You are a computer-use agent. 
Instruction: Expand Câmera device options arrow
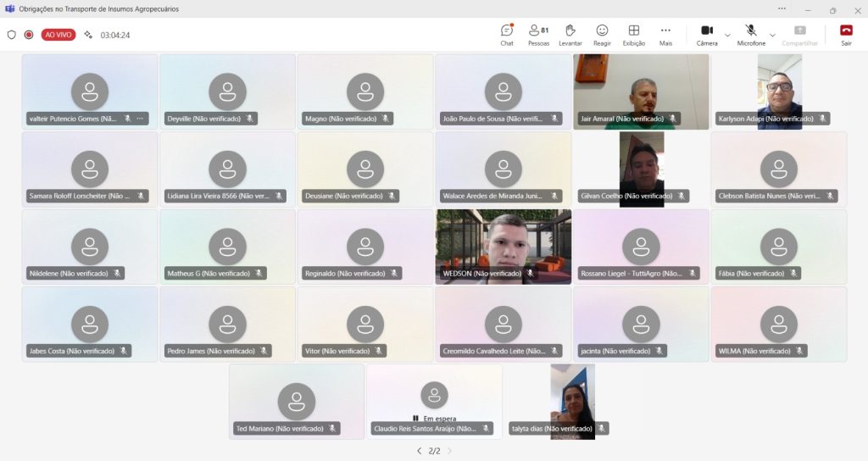pos(727,35)
